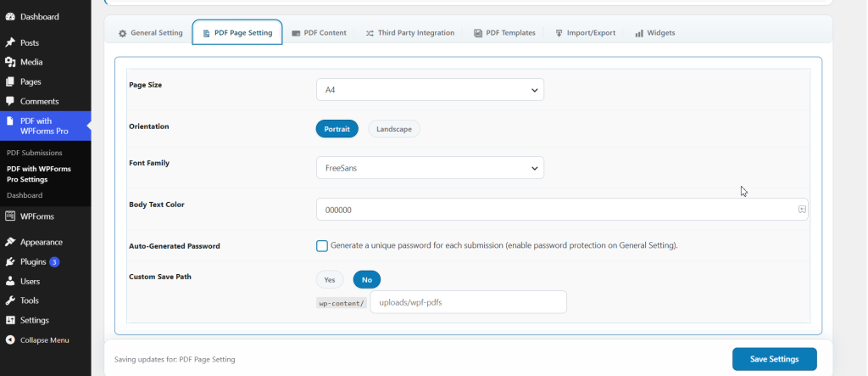The image size is (868, 376).
Task: Open the Widgets tab
Action: (655, 33)
